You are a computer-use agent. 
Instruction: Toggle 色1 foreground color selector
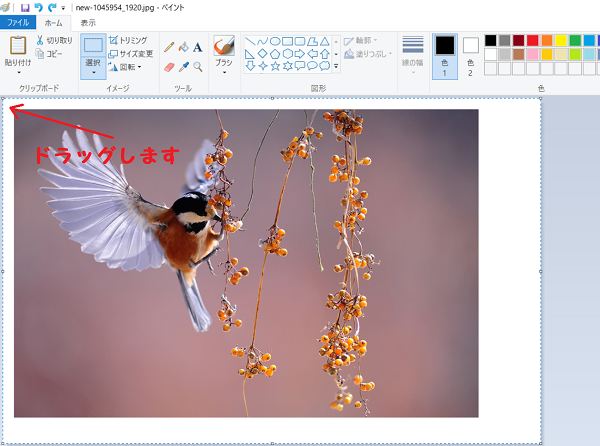click(445, 57)
